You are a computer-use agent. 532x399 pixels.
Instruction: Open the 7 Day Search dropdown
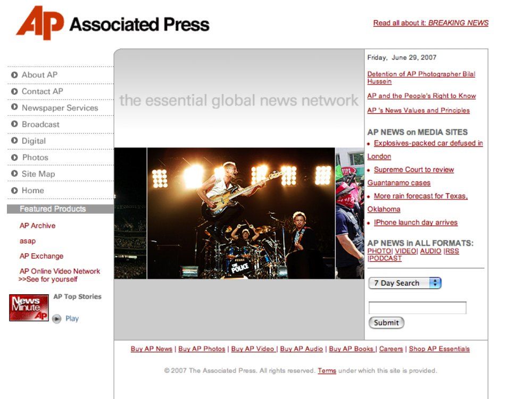click(x=405, y=283)
